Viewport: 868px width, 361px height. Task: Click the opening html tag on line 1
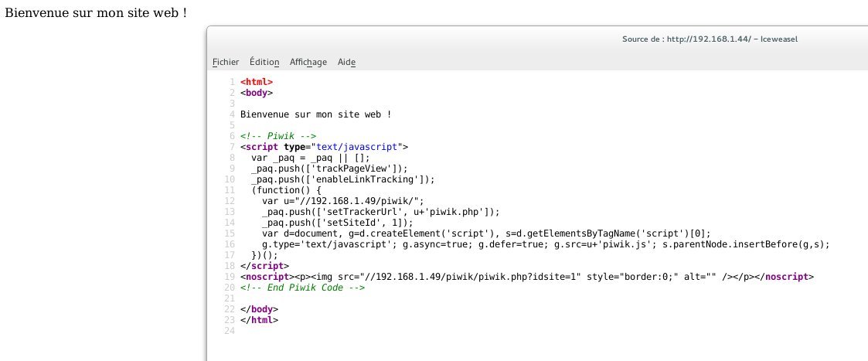pyautogui.click(x=257, y=81)
